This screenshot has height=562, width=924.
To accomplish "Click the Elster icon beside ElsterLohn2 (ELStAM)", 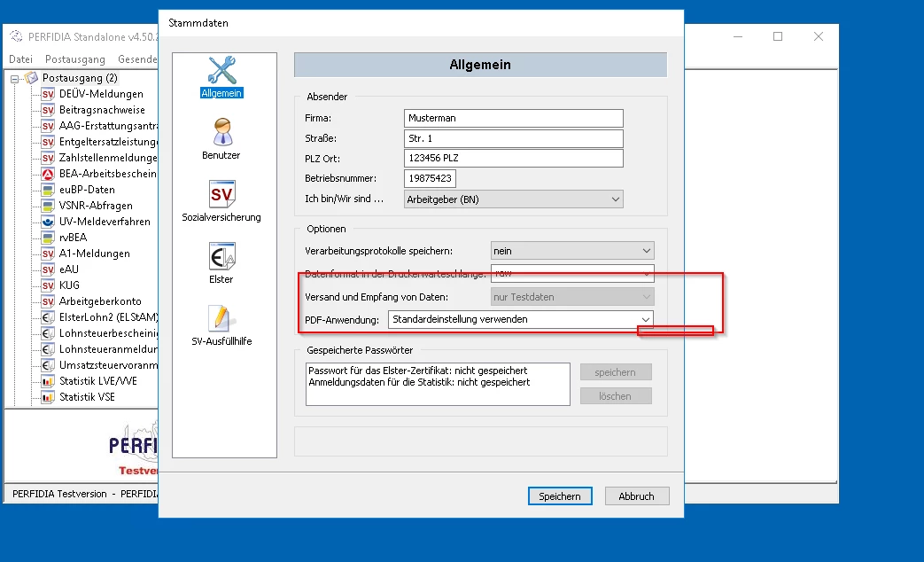I will pyautogui.click(x=49, y=317).
